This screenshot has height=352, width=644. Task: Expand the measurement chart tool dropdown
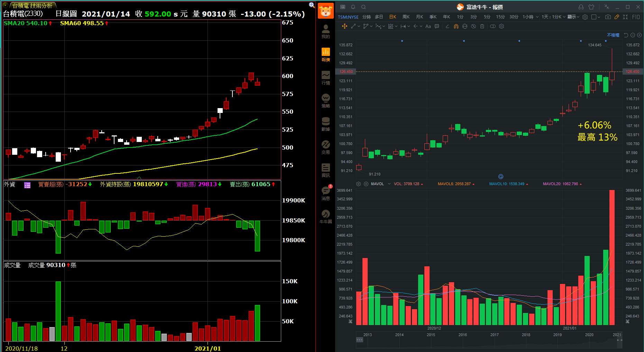coord(396,26)
